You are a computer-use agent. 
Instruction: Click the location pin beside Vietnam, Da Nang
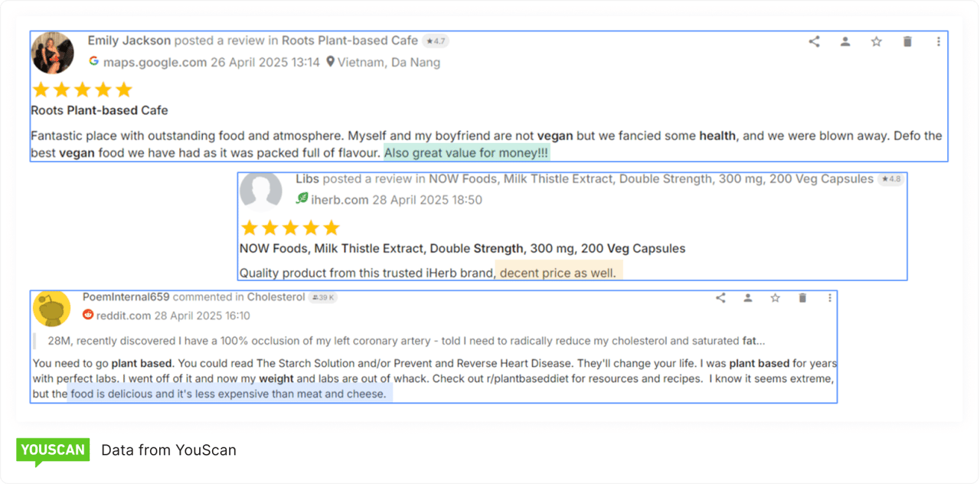coord(330,62)
